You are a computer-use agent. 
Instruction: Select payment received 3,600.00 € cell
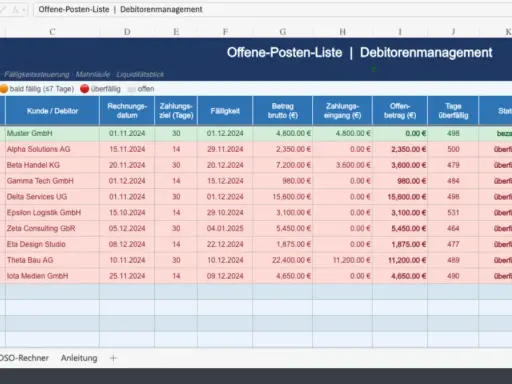[342, 165]
